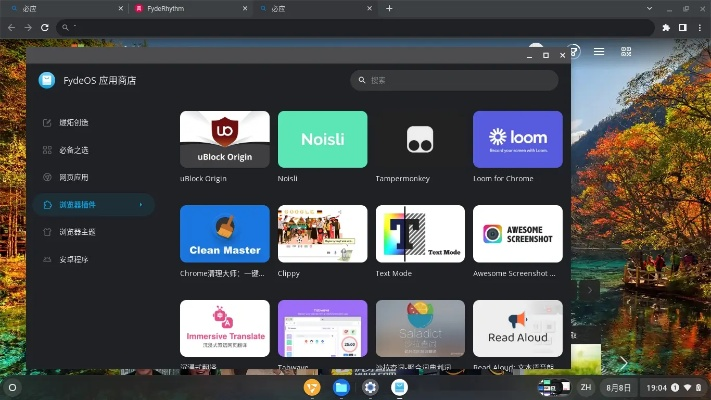This screenshot has width=711, height=400.
Task: Click the Clippy extension thumbnail
Action: [x=322, y=234]
